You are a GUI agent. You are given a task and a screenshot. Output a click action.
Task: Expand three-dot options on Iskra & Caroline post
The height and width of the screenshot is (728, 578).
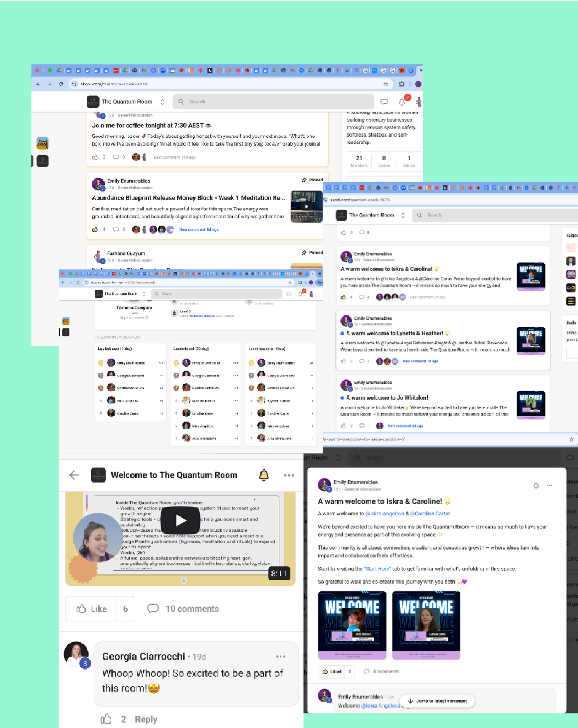(550, 485)
